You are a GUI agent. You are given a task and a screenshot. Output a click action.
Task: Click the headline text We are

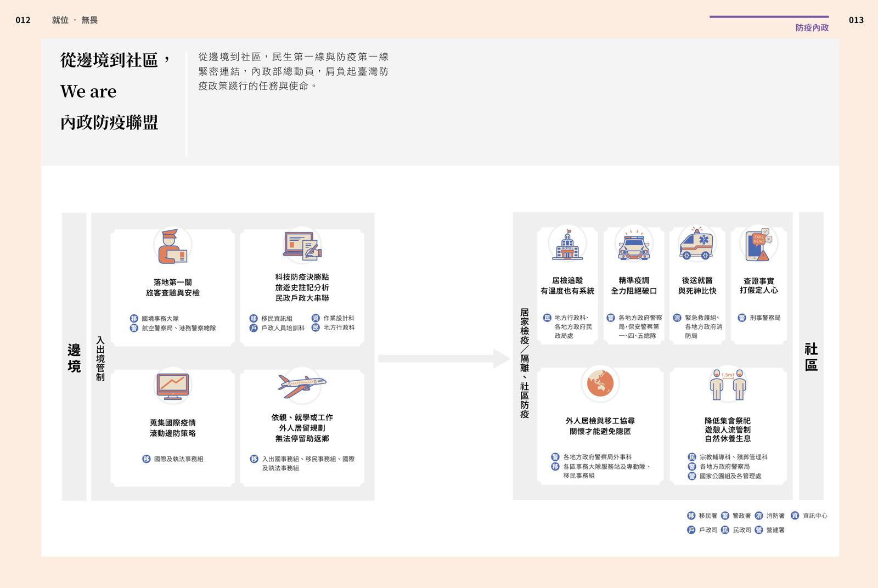point(88,91)
